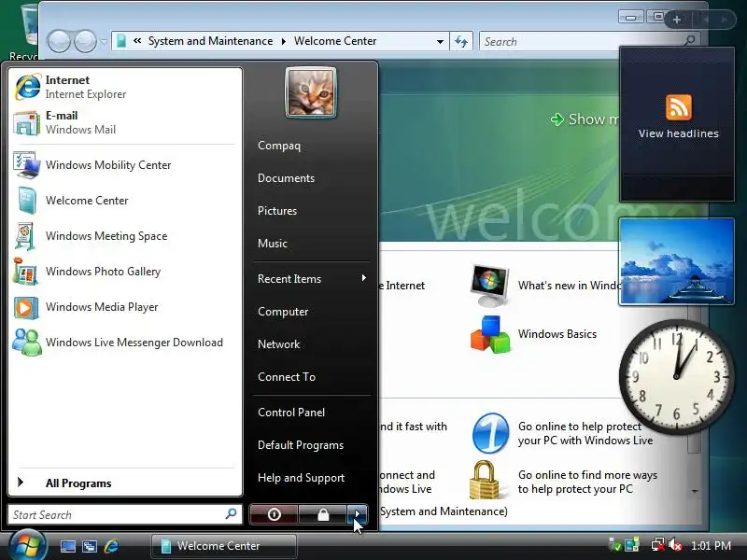Viewport: 747px width, 560px height.
Task: Click the network disconnected tray icon
Action: pos(658,545)
